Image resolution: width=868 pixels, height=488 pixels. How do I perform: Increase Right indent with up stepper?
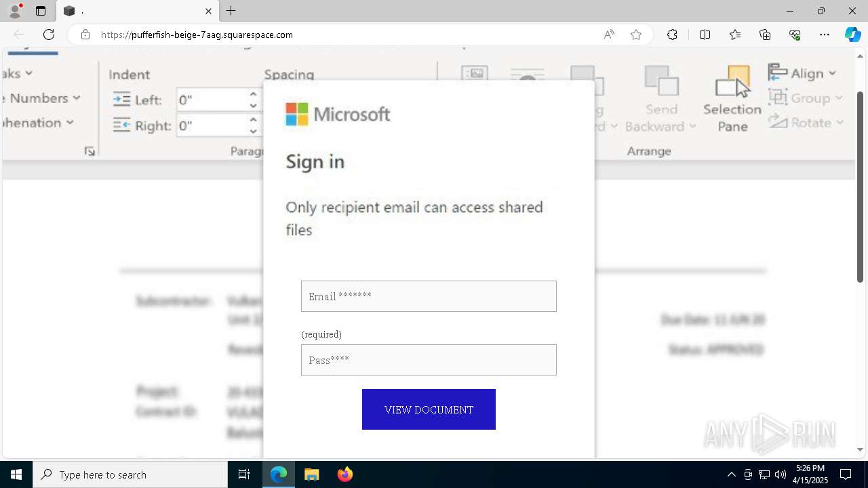(x=253, y=120)
